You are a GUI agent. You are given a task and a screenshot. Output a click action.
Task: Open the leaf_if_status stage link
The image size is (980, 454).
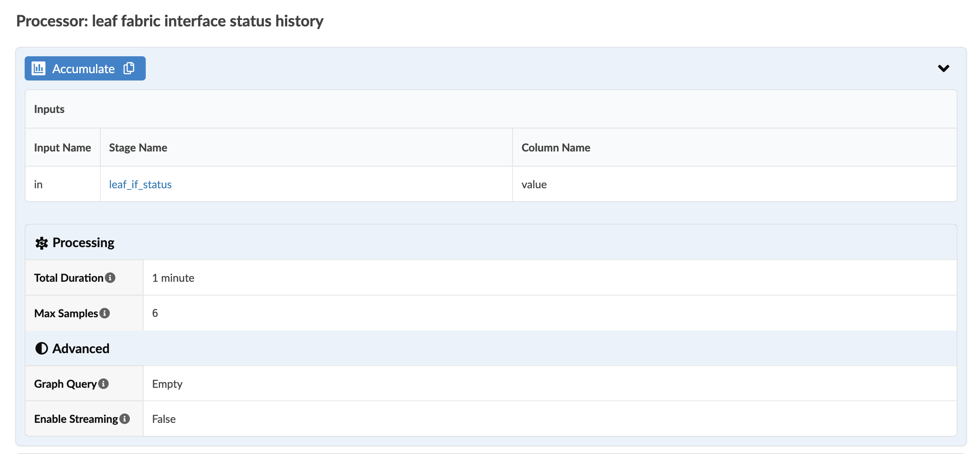[140, 185]
